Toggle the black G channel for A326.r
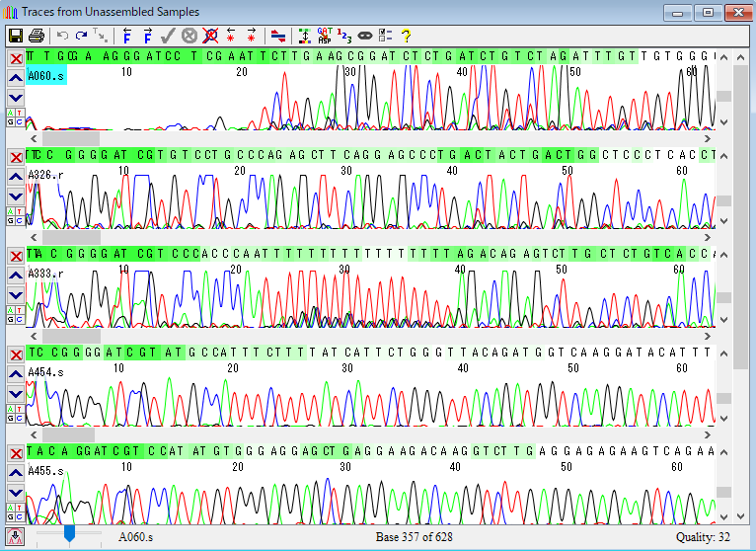756x551 pixels. point(11,220)
